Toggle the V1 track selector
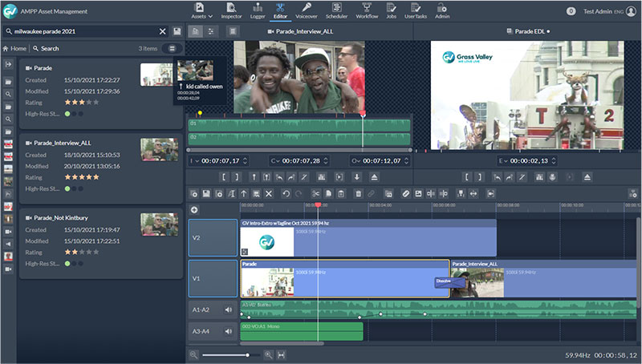 click(x=213, y=278)
